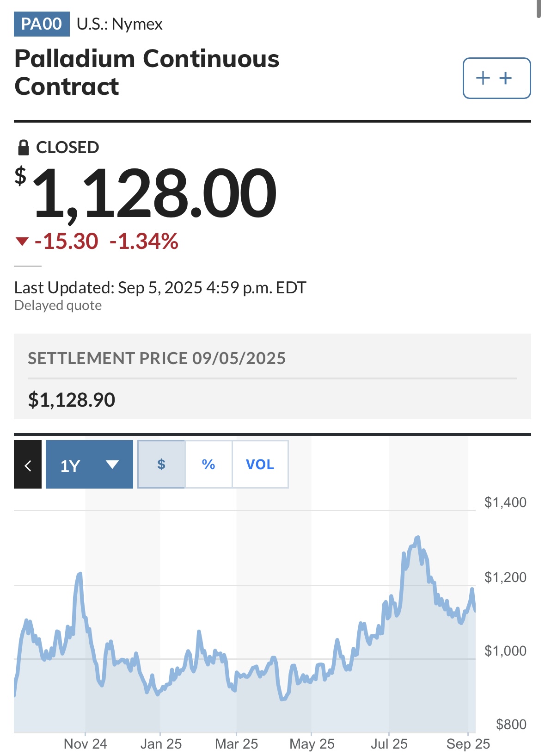Open the 1Y time range dropdown
Viewport: 545px width, 756px height.
coord(89,465)
